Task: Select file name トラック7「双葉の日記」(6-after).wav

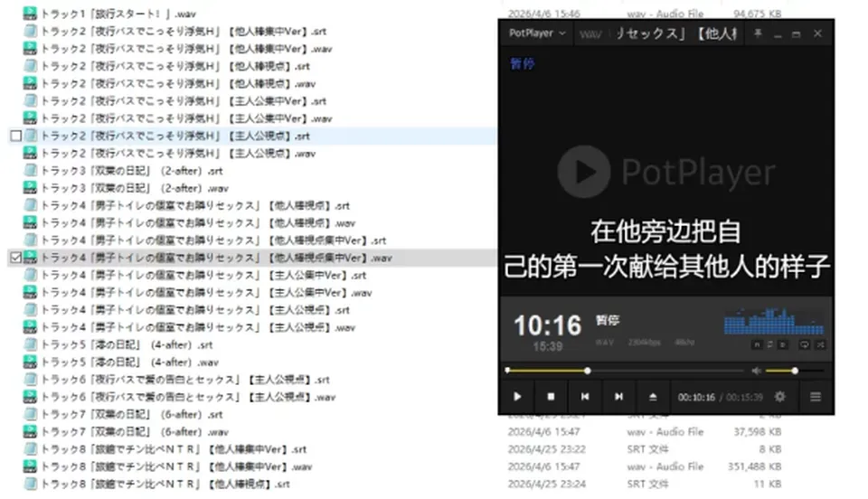Action: pos(135,432)
